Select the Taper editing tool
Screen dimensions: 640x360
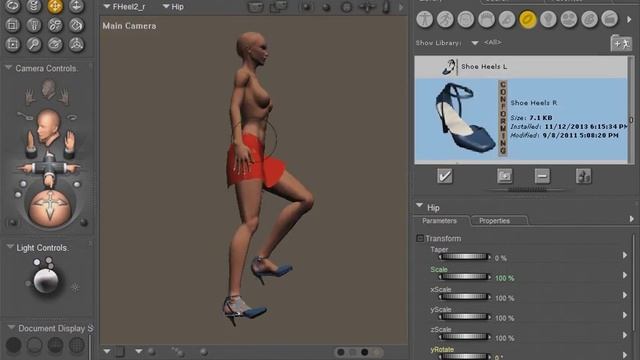tap(34, 25)
